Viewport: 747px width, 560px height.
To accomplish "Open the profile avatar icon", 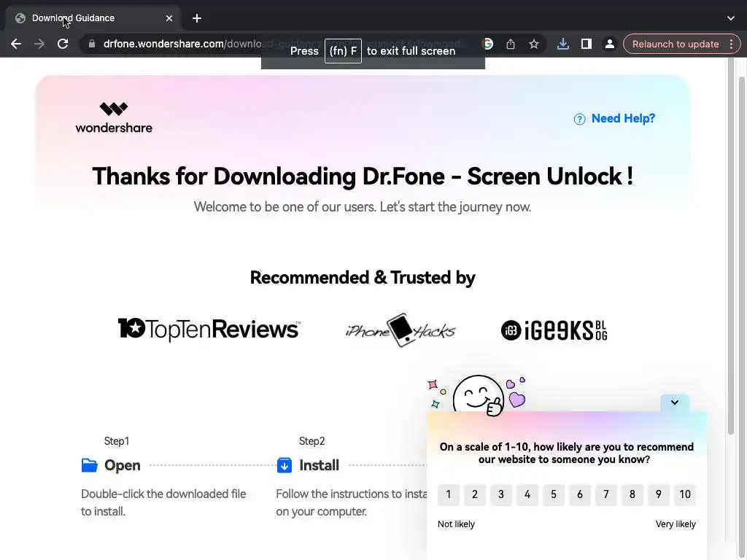I will [x=609, y=44].
